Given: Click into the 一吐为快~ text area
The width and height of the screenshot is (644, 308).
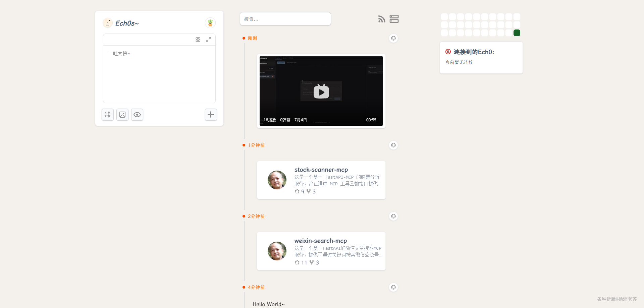Looking at the screenshot, I should click(159, 74).
